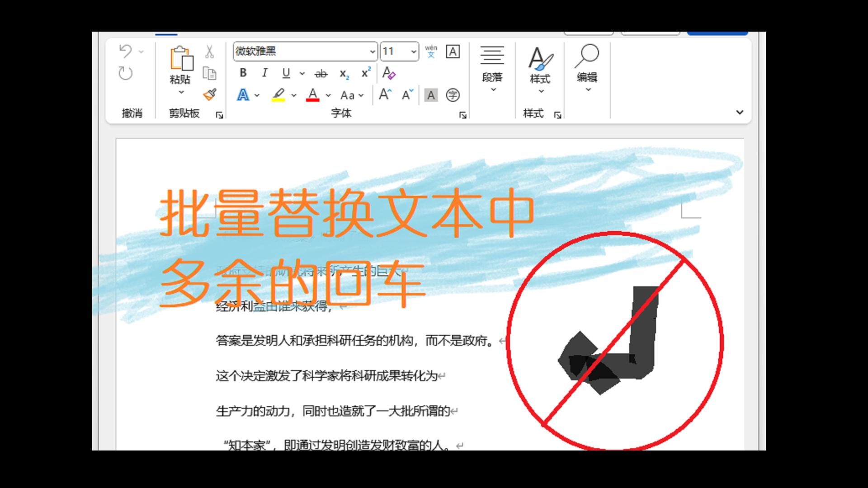This screenshot has height=488, width=868.
Task: Click the line 这个决定激发了科学家将科研成果转化为
Action: pyautogui.click(x=327, y=375)
